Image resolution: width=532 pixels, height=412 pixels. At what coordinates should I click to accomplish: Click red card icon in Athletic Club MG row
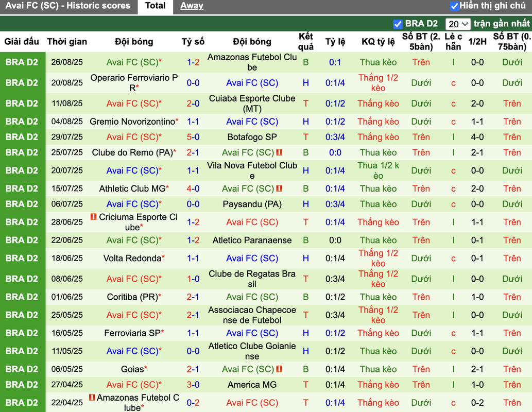[x=279, y=188]
